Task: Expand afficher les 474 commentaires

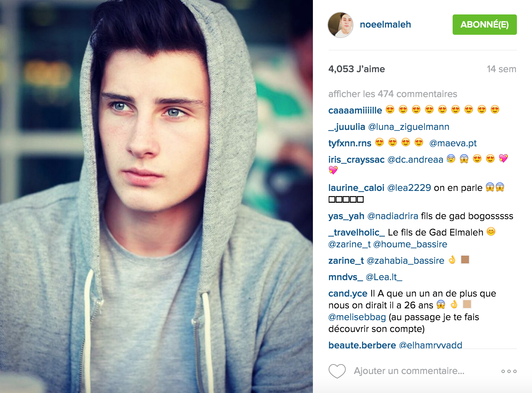Action: pyautogui.click(x=393, y=94)
